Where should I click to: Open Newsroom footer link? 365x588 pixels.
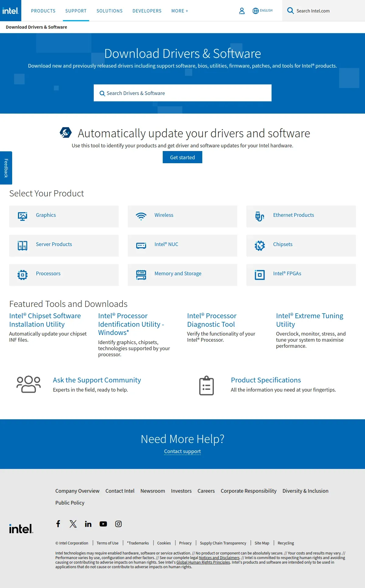coord(153,491)
